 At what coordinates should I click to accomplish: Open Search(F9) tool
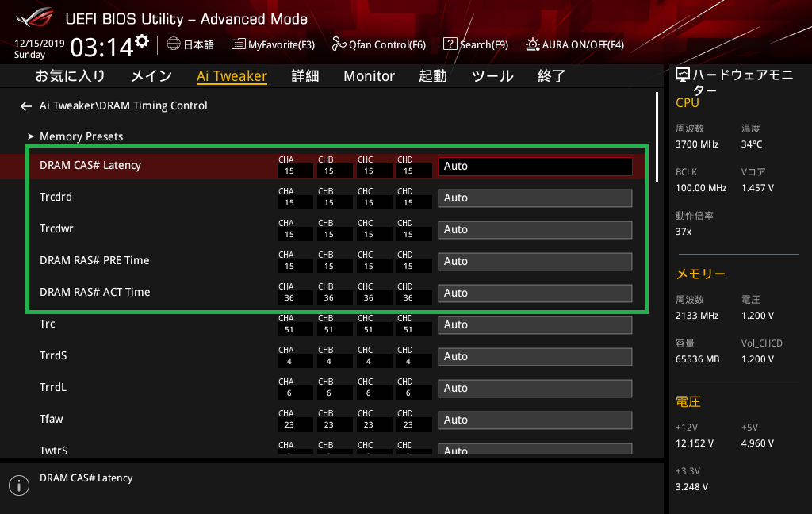tap(476, 44)
